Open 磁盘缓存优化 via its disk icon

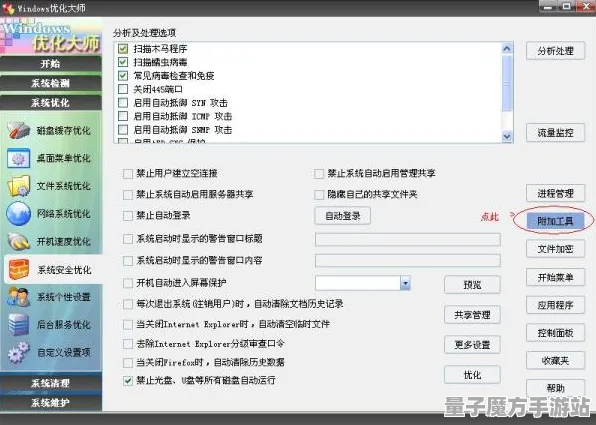(x=18, y=130)
